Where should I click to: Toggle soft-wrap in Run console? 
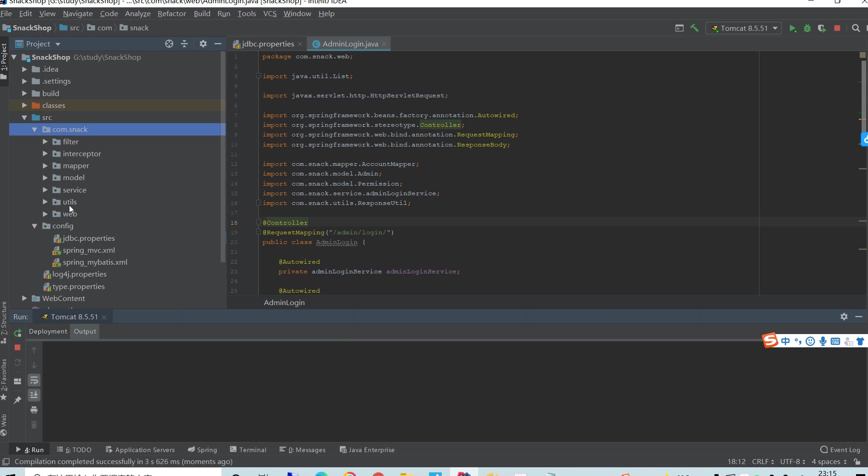coord(34,380)
